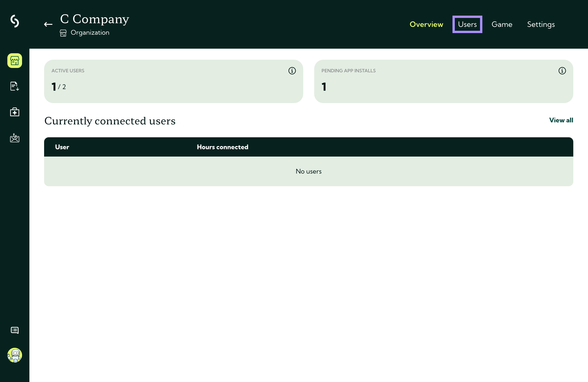Click the 'C Company' title
The width and height of the screenshot is (588, 382).
(x=94, y=19)
